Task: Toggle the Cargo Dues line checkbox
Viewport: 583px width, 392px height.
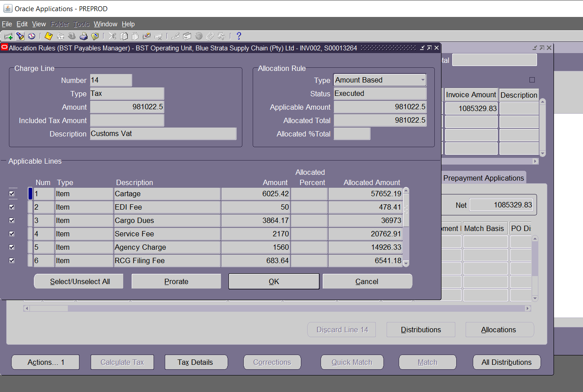Action: tap(12, 220)
